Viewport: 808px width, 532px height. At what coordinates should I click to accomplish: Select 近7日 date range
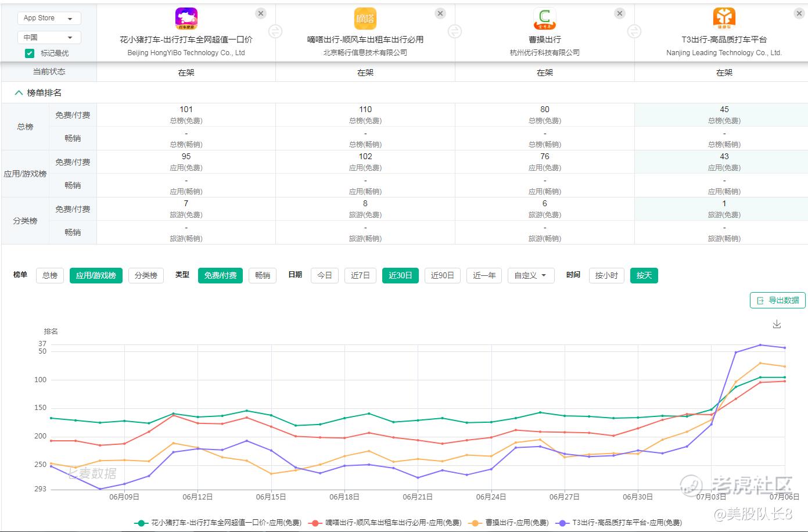tap(360, 275)
